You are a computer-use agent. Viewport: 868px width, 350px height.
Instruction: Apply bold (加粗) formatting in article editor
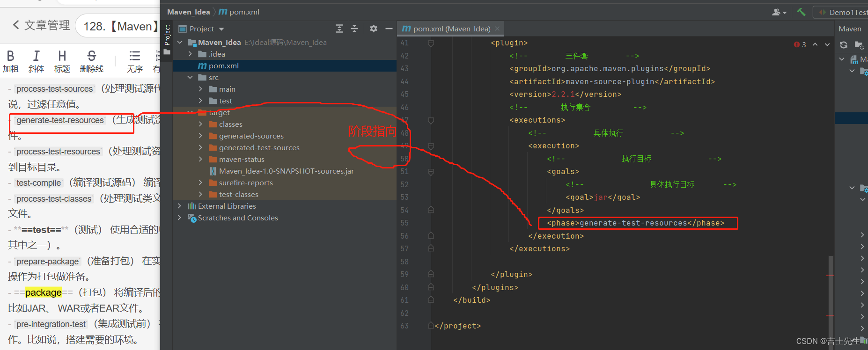coord(10,62)
